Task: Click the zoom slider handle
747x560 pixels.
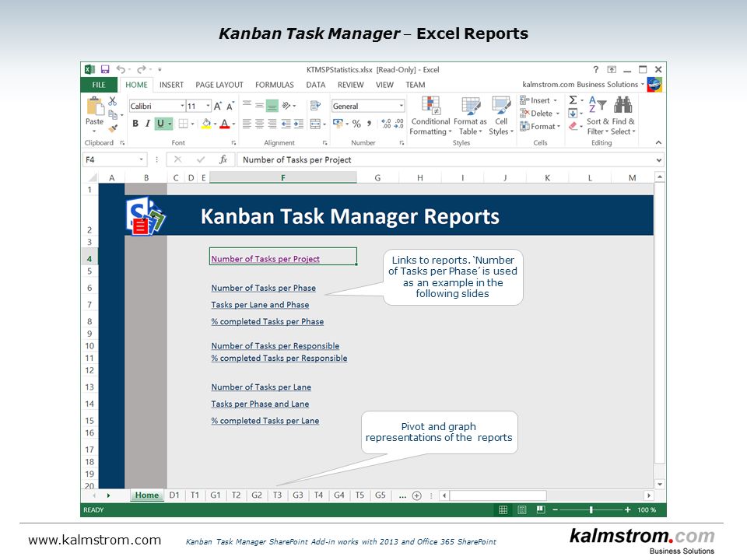Action: pyautogui.click(x=591, y=510)
